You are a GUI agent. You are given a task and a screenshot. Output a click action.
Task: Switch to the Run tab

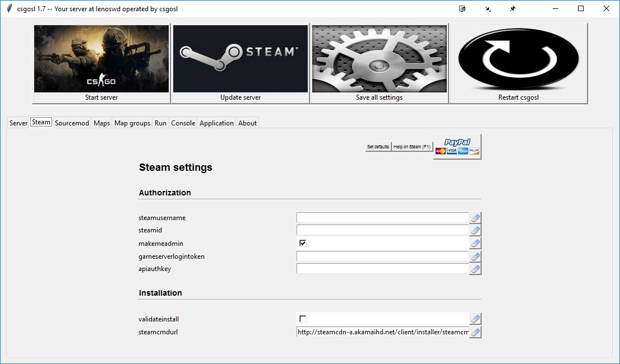coord(160,123)
